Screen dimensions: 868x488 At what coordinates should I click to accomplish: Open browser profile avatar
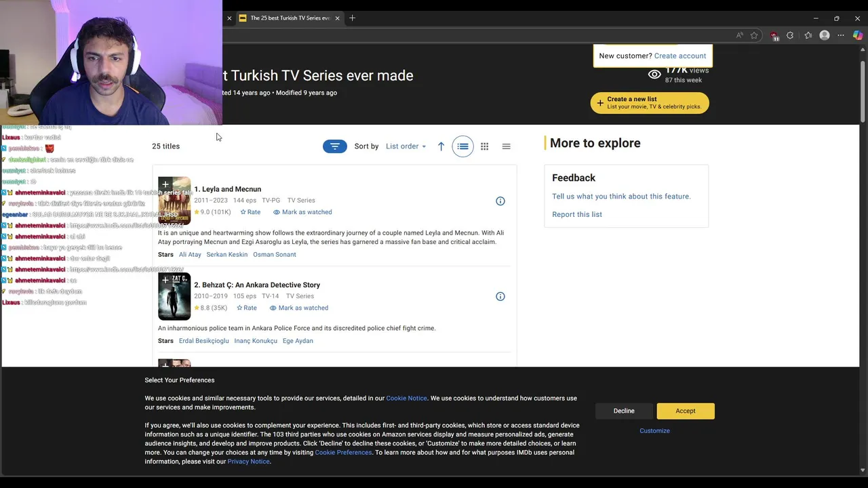825,35
